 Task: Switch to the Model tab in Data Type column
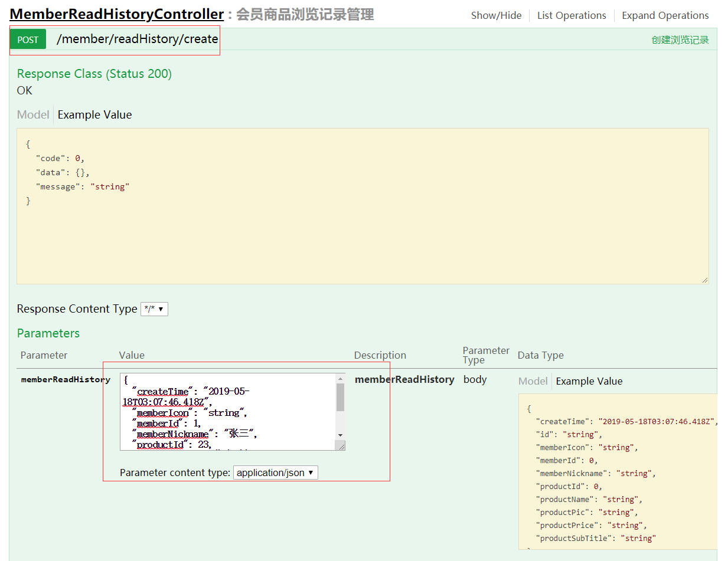pyautogui.click(x=533, y=381)
